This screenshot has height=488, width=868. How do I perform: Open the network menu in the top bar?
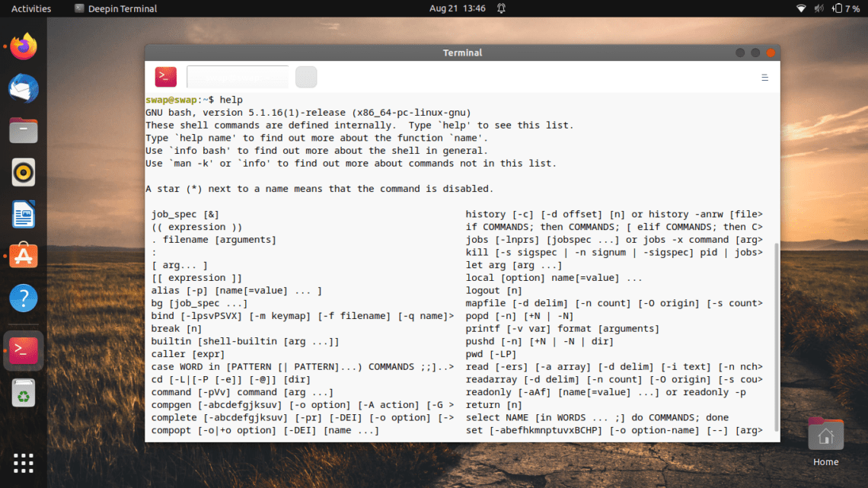pos(799,8)
